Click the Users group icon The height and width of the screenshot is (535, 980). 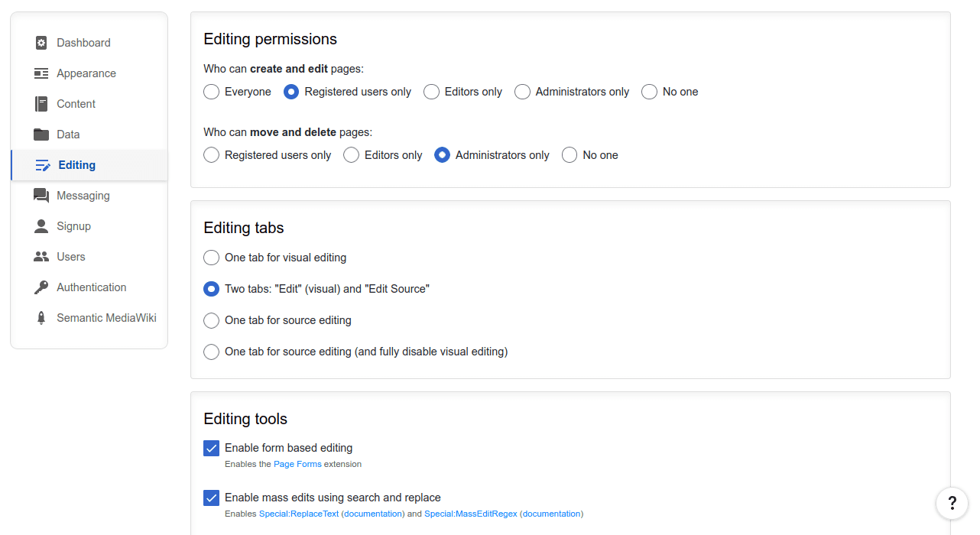pos(41,256)
